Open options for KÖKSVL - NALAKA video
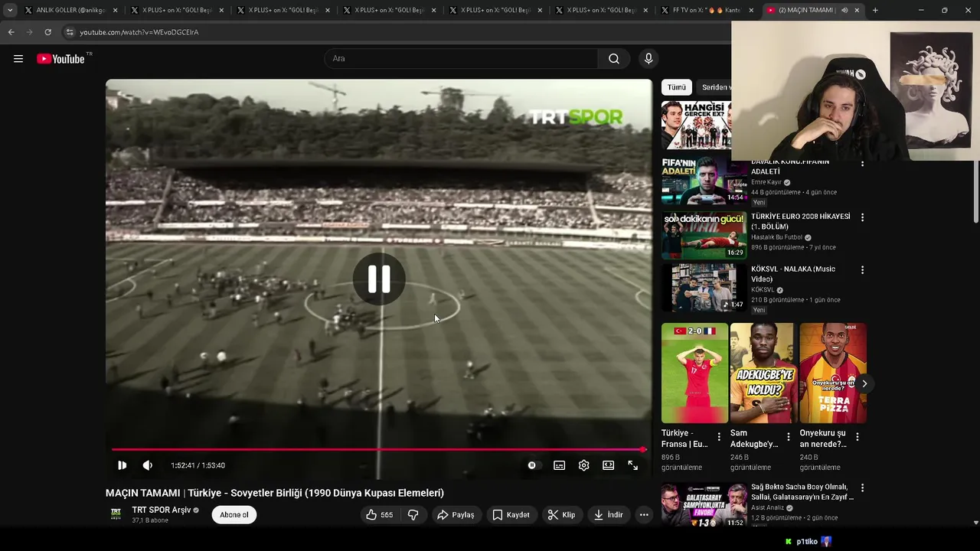980x551 pixels. pyautogui.click(x=862, y=270)
